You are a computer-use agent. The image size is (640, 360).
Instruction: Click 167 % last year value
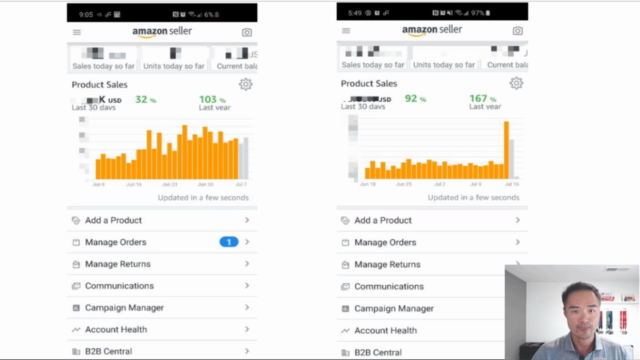[x=482, y=99]
